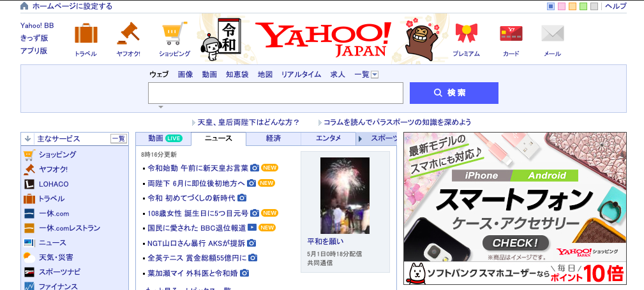Click the smartphone accessories CHECK! banner ad
Screen dimensions: 644x290
515,208
